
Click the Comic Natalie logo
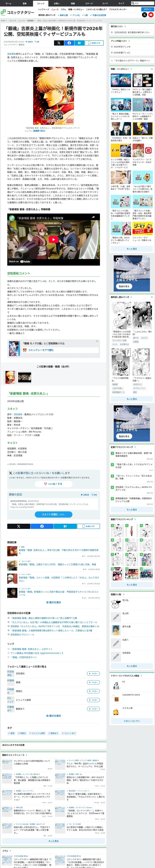[18, 12]
